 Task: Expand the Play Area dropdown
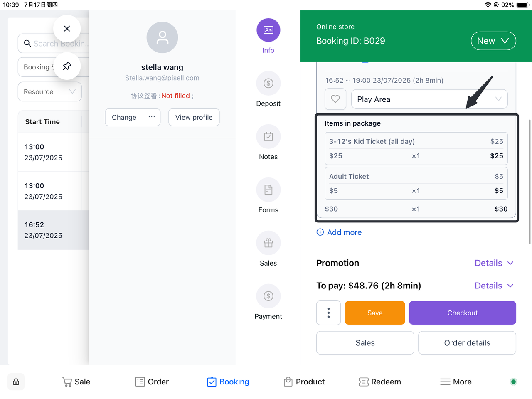[x=429, y=99]
